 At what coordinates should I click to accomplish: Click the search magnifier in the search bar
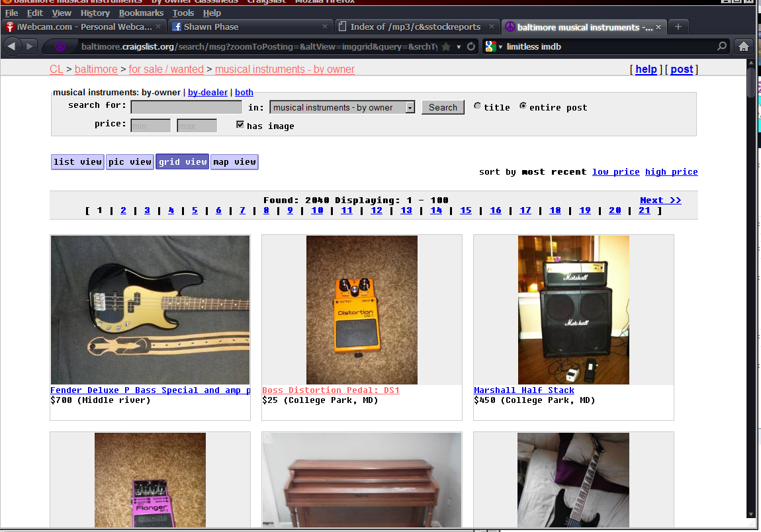pyautogui.click(x=722, y=46)
